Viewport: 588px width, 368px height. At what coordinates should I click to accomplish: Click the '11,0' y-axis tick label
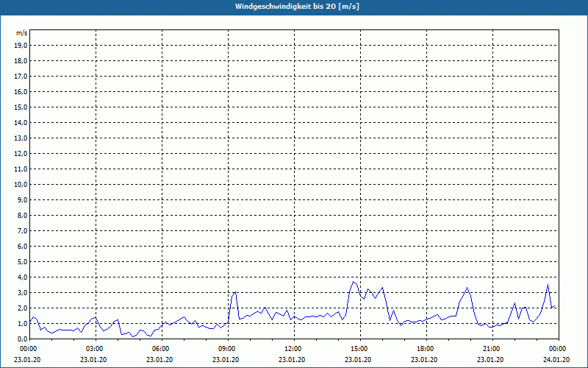click(21, 169)
